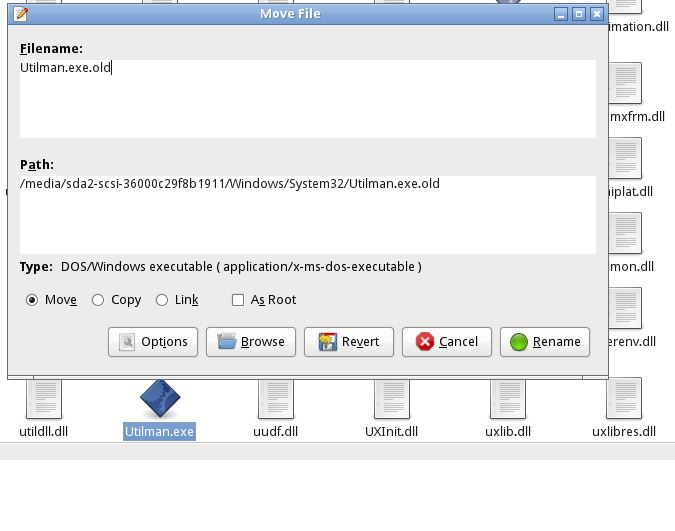
Task: Select the uxlibres.dll file icon
Action: [624, 399]
